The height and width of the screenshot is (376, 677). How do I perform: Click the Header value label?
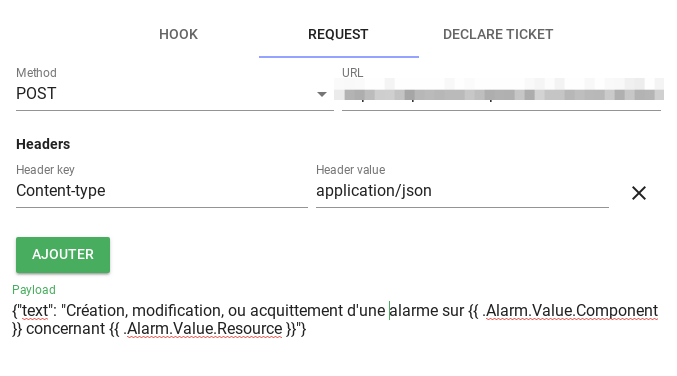[351, 170]
